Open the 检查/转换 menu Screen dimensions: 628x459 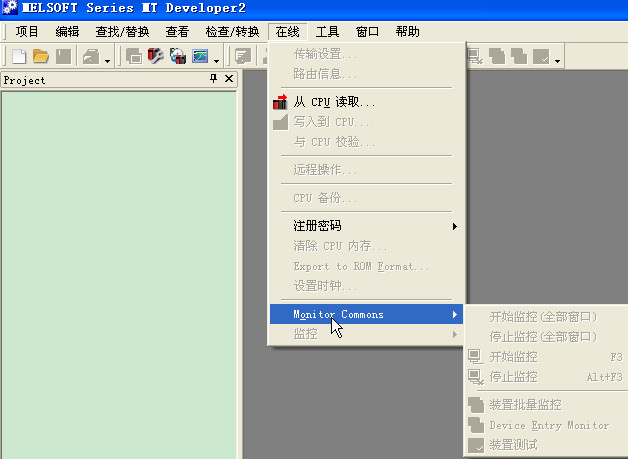click(231, 31)
